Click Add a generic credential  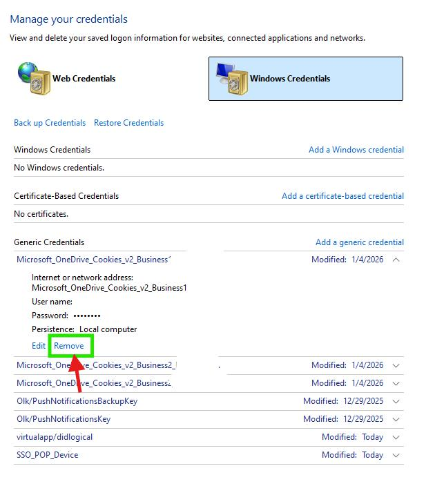point(360,242)
